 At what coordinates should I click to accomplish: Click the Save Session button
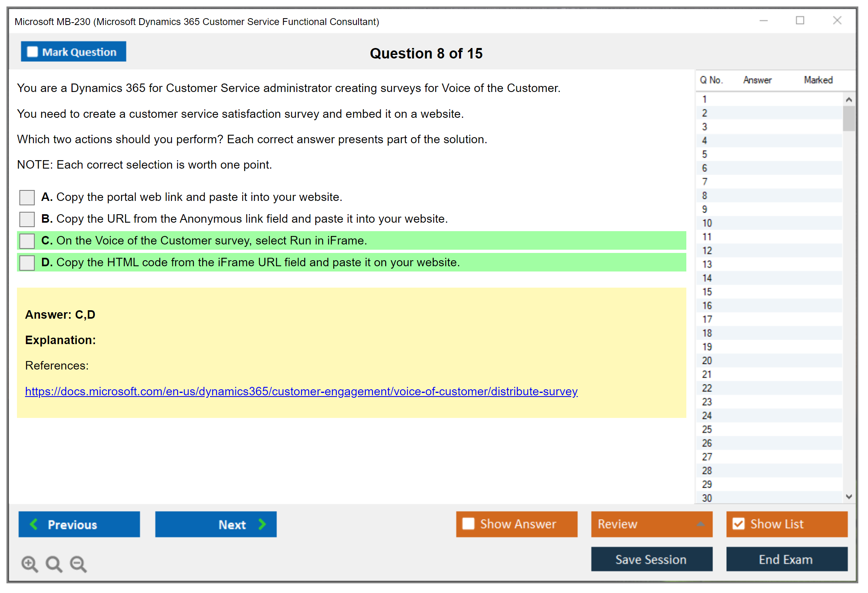[x=651, y=559]
